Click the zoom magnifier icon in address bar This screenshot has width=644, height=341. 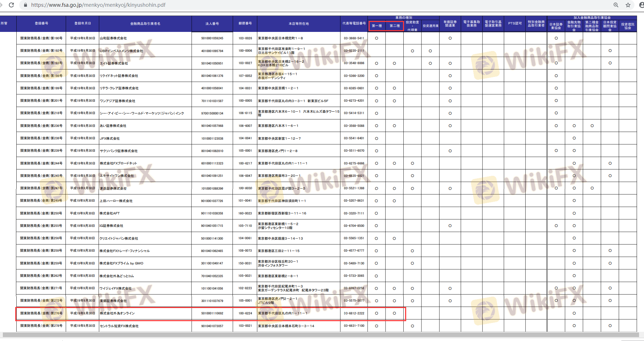pos(616,5)
